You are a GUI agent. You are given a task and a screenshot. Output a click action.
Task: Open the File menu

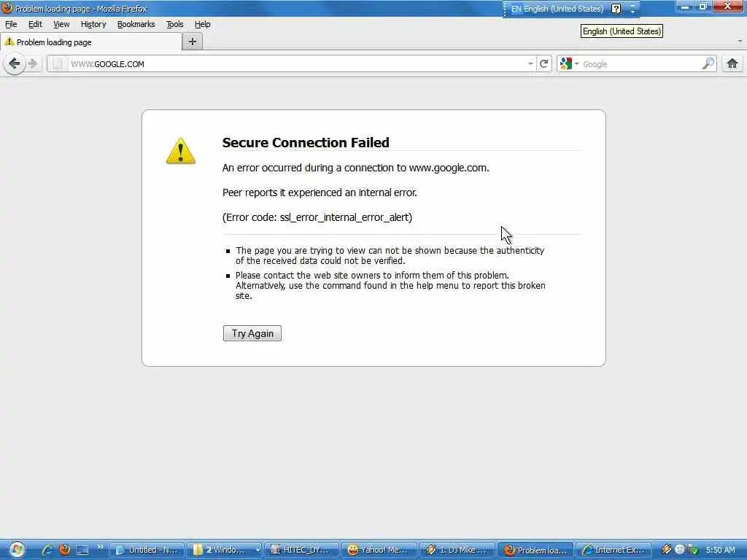(x=11, y=24)
